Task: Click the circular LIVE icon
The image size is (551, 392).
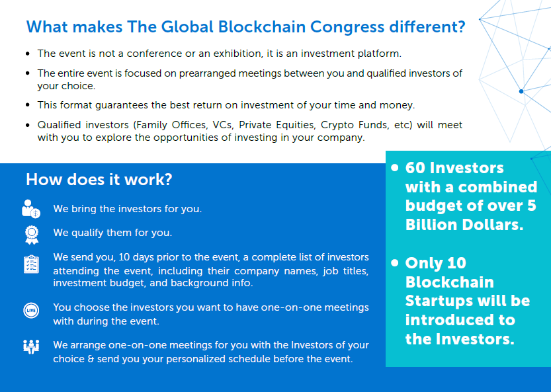Action: click(31, 311)
